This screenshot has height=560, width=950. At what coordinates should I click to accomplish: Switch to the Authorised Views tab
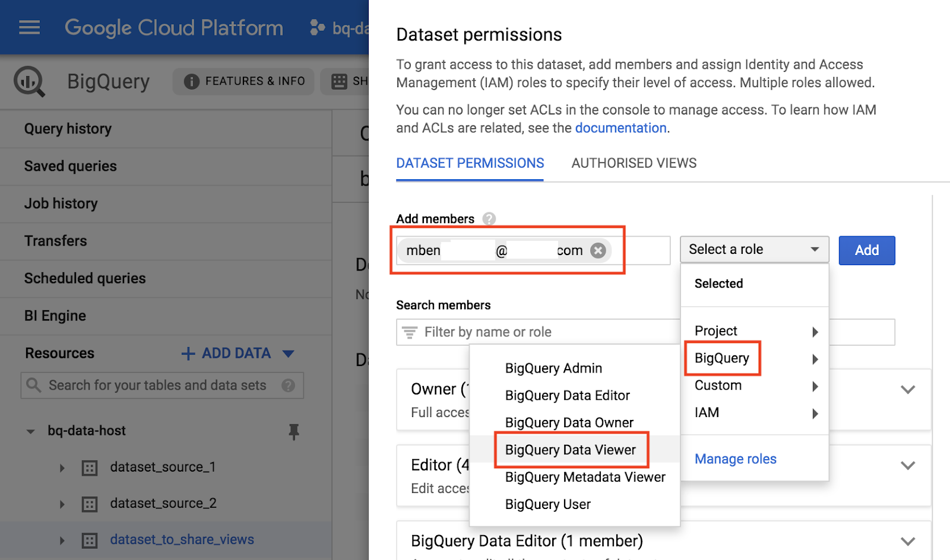(x=634, y=163)
